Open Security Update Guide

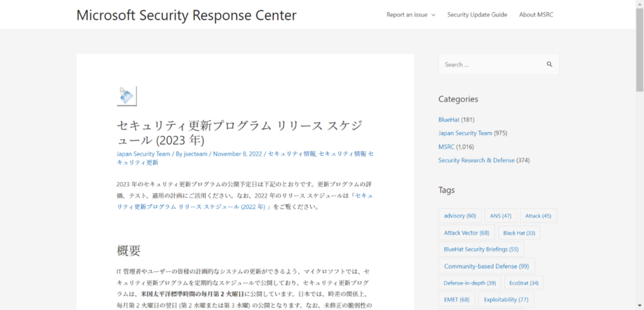point(477,14)
